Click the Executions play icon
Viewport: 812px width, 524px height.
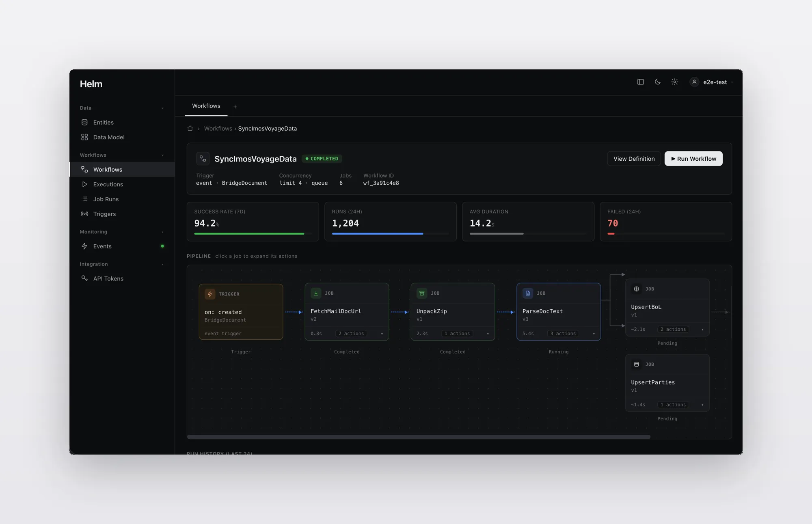(84, 184)
